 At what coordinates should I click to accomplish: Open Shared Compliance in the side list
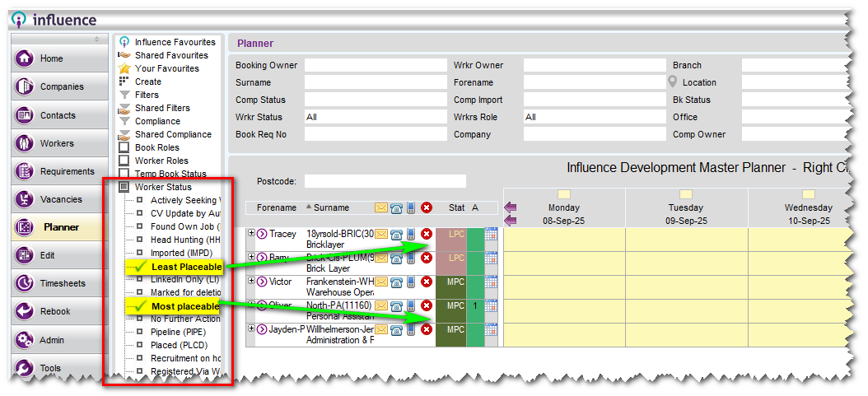(173, 134)
